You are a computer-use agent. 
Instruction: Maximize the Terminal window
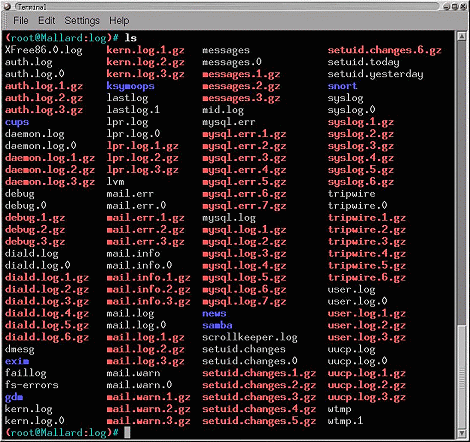click(455, 6)
